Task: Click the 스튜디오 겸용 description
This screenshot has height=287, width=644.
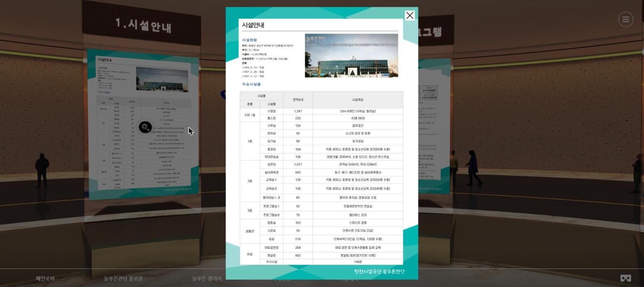Action: pyautogui.click(x=358, y=223)
